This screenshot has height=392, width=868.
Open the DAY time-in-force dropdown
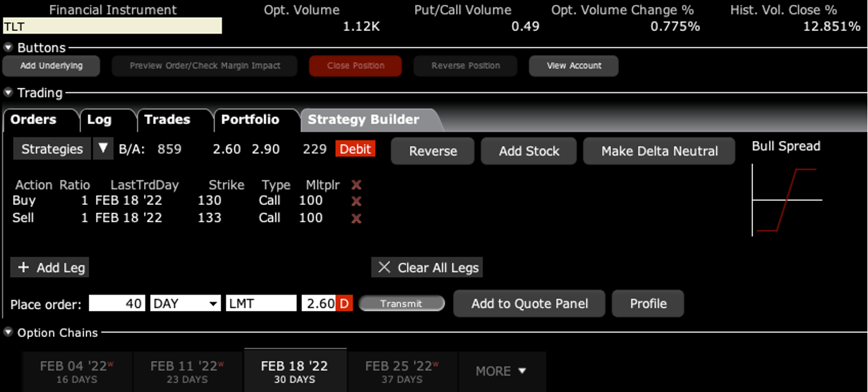(x=185, y=303)
